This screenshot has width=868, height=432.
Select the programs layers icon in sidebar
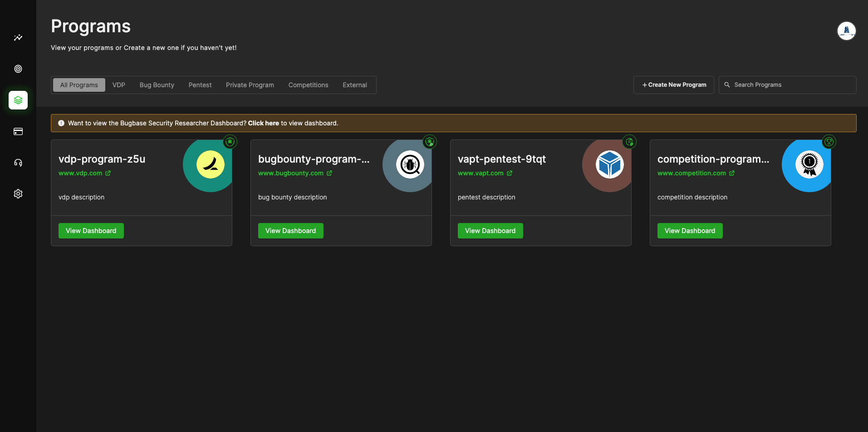(18, 100)
